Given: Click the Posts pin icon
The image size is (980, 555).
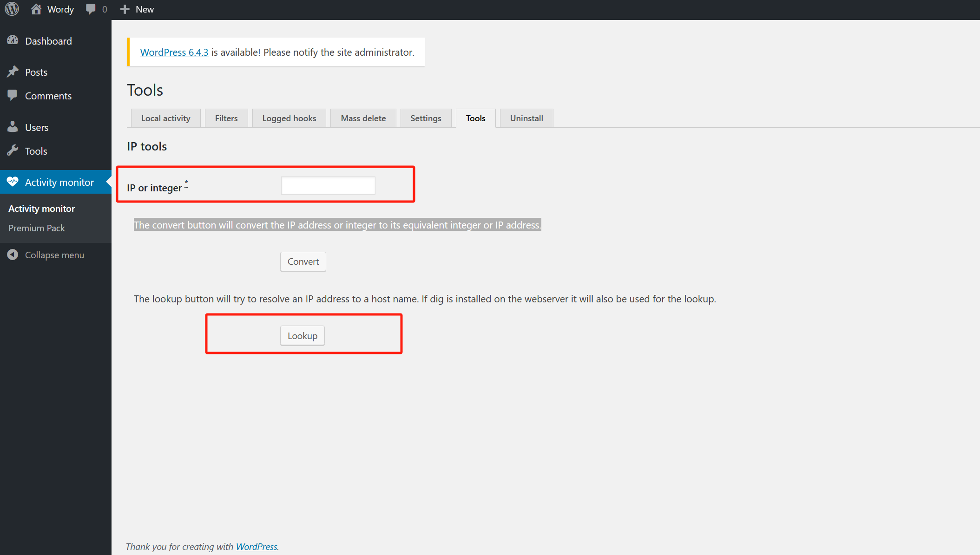Looking at the screenshot, I should [13, 72].
